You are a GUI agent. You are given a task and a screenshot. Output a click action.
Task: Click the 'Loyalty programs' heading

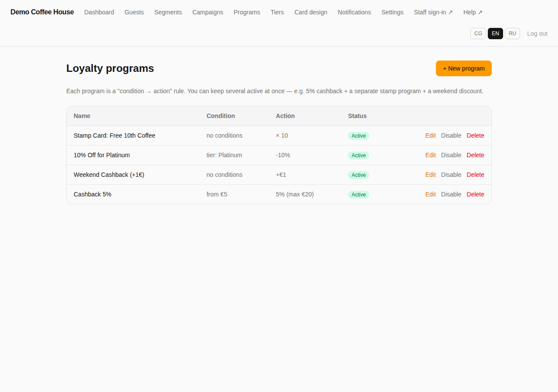point(110,68)
